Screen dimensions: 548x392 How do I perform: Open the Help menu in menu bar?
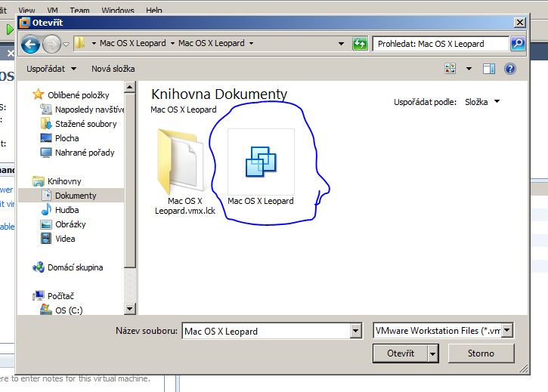coord(153,11)
